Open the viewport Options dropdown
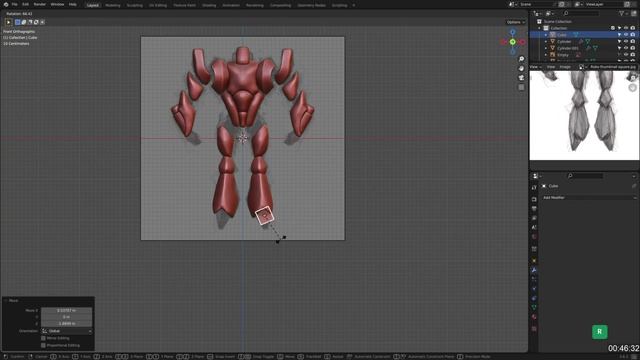640x360 pixels. pyautogui.click(x=516, y=22)
